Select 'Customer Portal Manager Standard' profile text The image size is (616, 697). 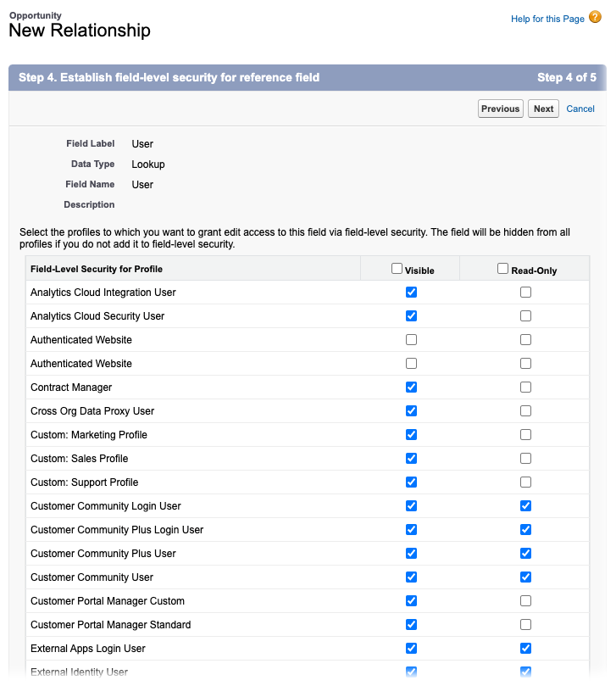click(111, 625)
